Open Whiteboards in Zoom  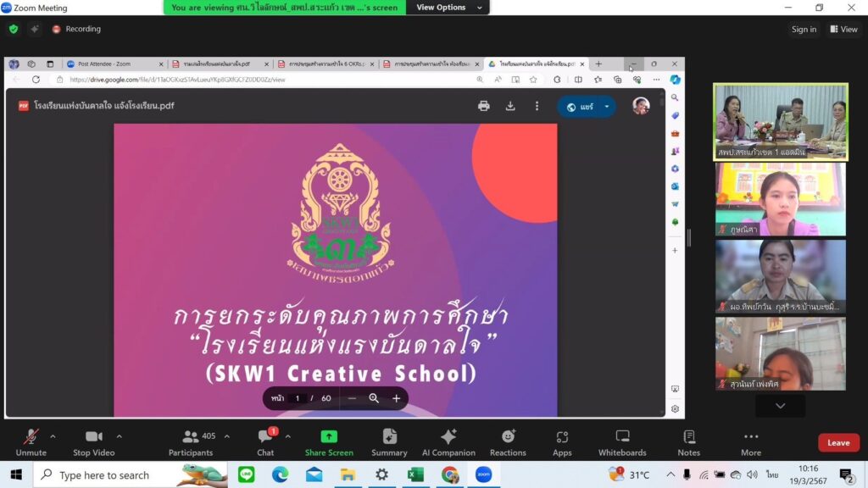click(x=622, y=442)
